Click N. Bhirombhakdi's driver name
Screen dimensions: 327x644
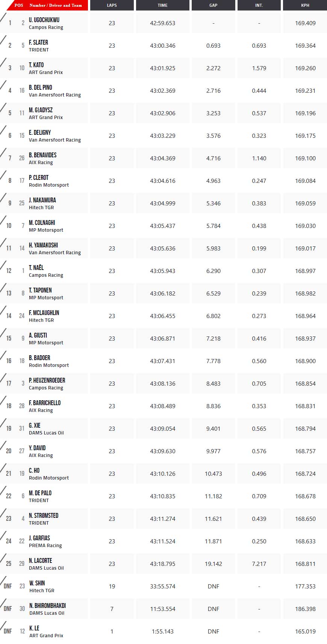(47, 606)
